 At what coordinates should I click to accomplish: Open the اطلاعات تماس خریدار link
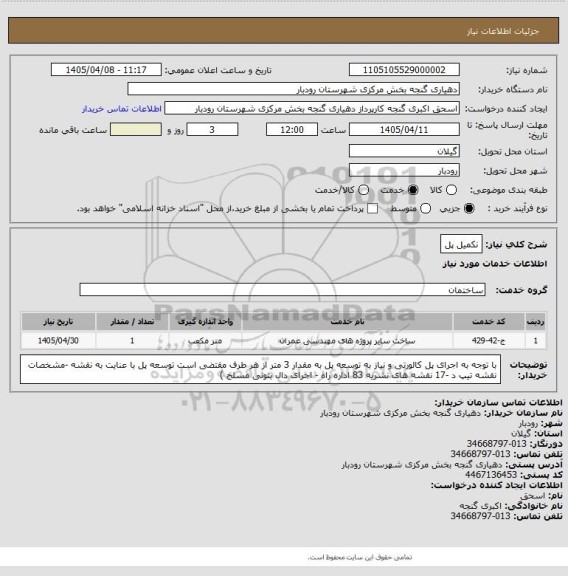point(122,109)
